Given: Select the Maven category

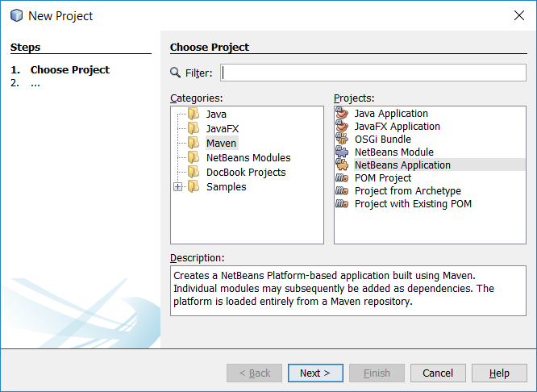Looking at the screenshot, I should coord(221,143).
